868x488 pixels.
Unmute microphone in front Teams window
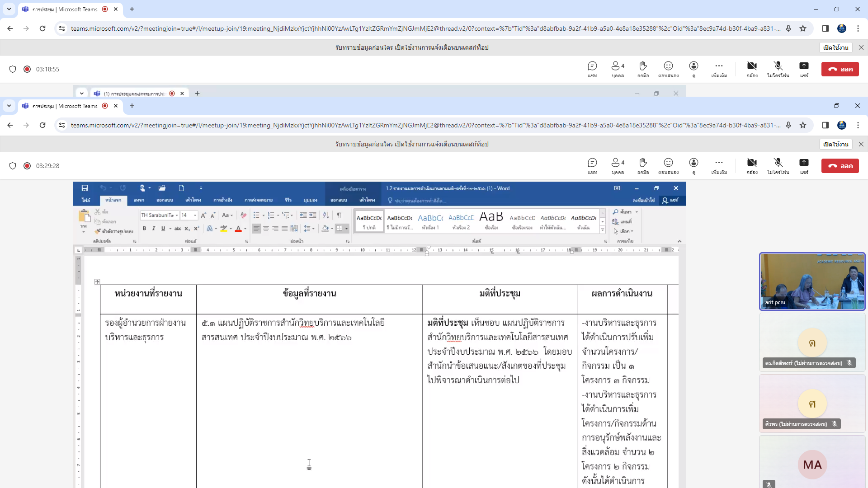[x=778, y=166]
